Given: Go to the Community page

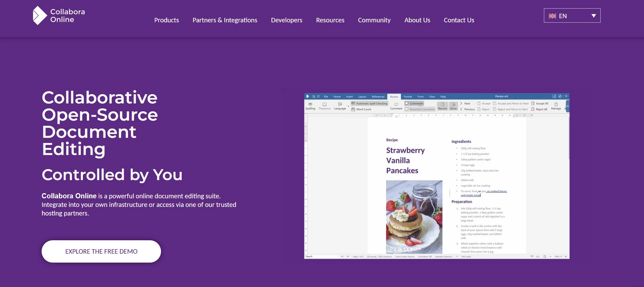Looking at the screenshot, I should (x=374, y=20).
